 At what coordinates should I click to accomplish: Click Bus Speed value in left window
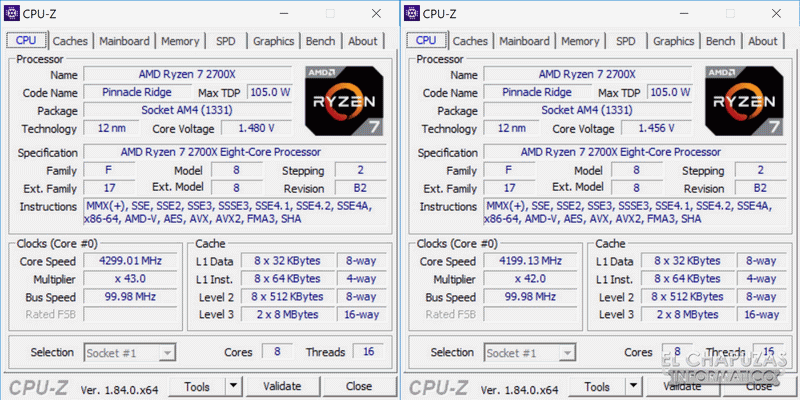(130, 296)
